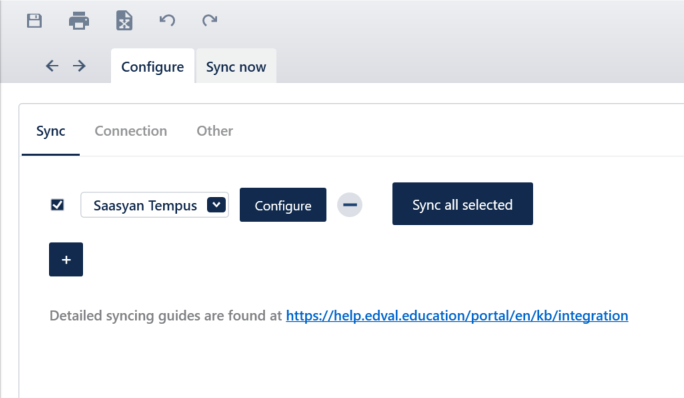The image size is (684, 398).
Task: Click the Configure button next to Saasyan Tempus
Action: (283, 205)
